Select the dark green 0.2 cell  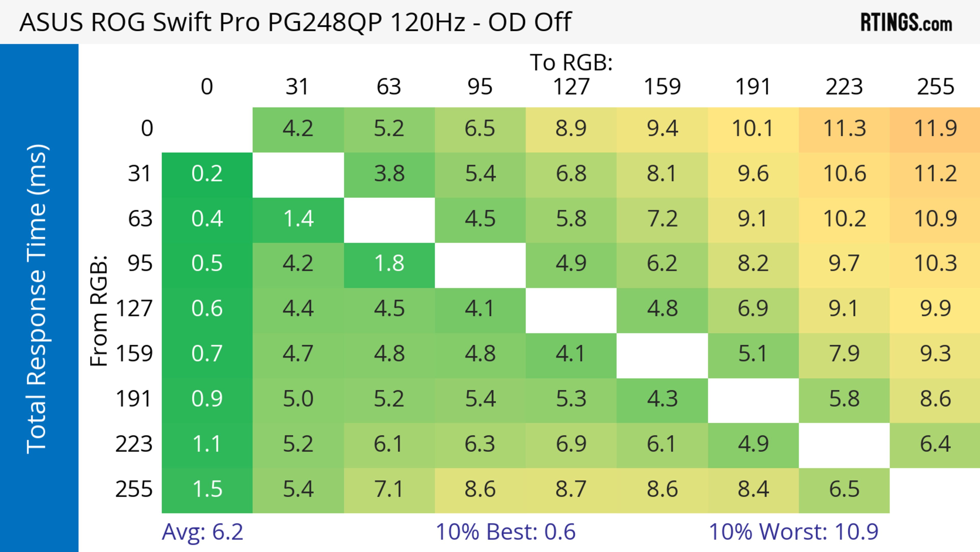pos(207,174)
